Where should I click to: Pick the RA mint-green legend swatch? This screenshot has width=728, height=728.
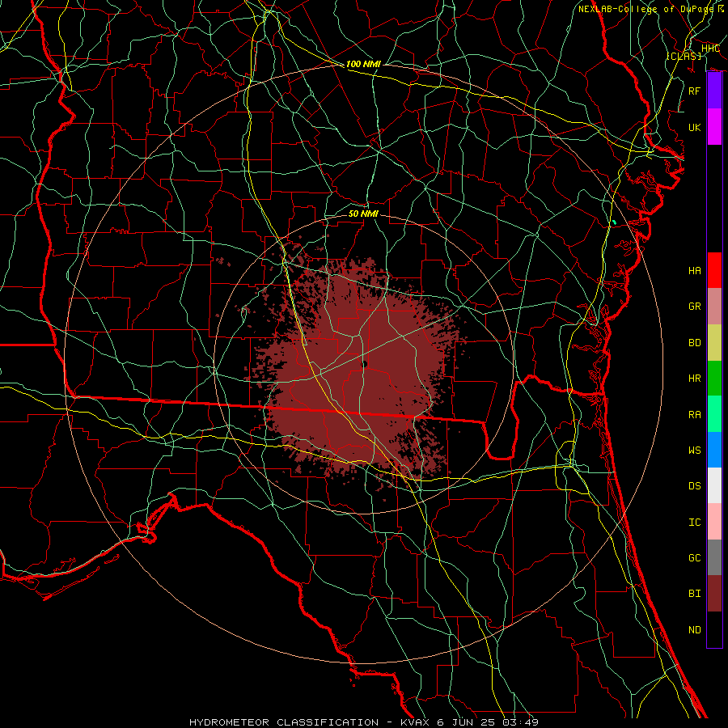714,414
